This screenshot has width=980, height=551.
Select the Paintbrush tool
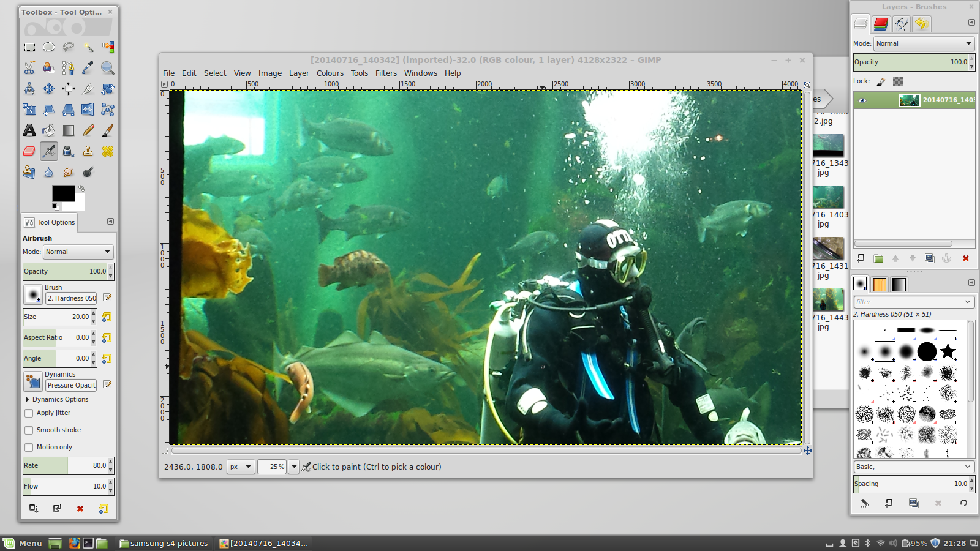108,130
